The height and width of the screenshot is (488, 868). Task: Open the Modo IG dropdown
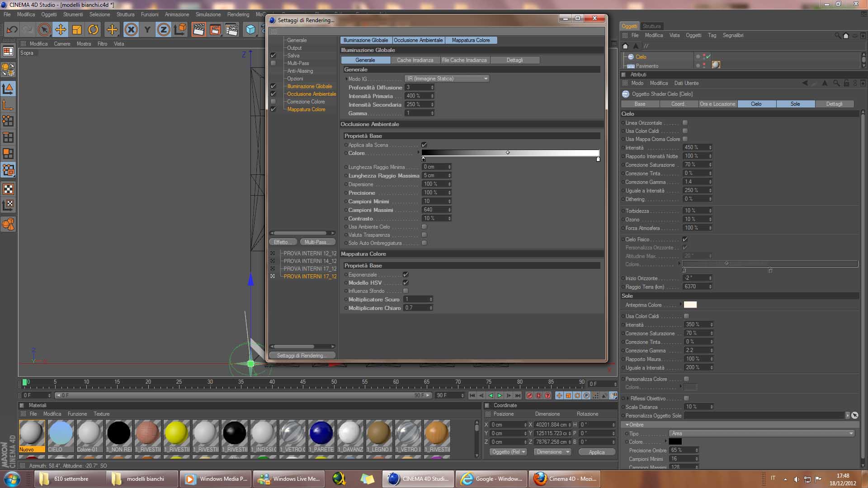[x=447, y=79]
